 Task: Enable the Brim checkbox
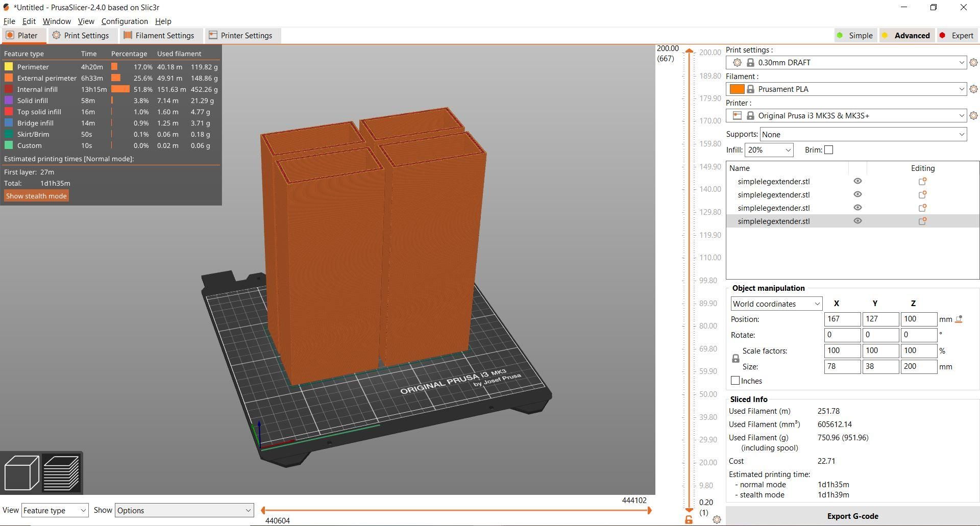pyautogui.click(x=828, y=149)
